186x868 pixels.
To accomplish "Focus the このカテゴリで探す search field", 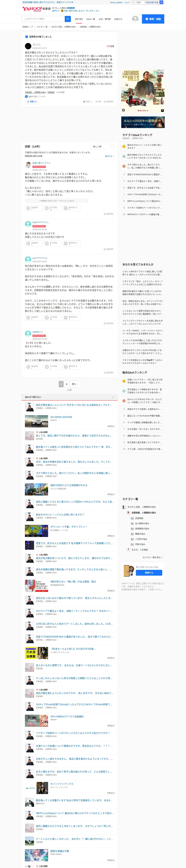I will (43, 19).
